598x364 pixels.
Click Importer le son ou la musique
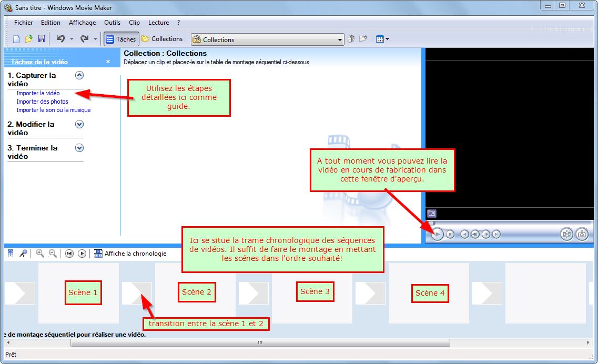[x=53, y=110]
